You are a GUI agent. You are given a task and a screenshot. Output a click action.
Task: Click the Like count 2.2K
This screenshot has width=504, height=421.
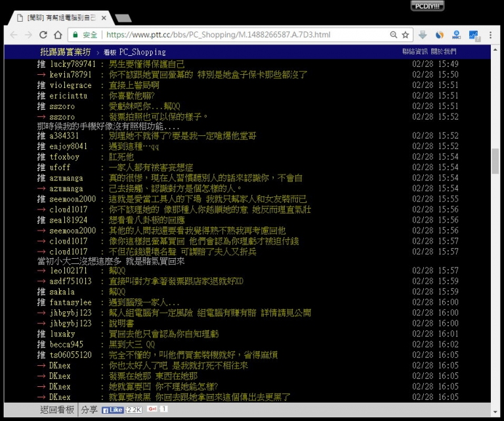click(134, 410)
